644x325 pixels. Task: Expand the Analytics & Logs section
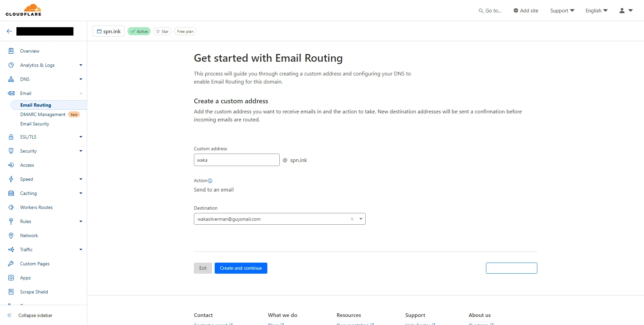80,65
